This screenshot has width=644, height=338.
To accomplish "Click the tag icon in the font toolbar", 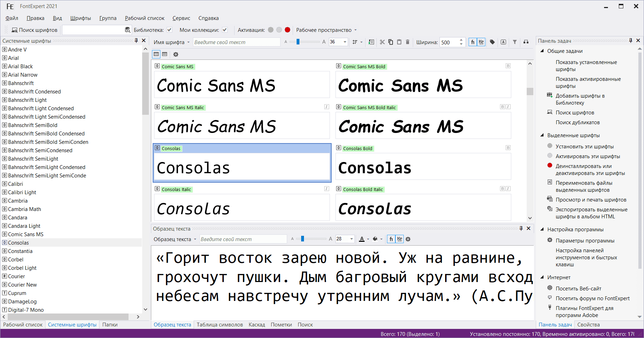I will click(x=492, y=42).
